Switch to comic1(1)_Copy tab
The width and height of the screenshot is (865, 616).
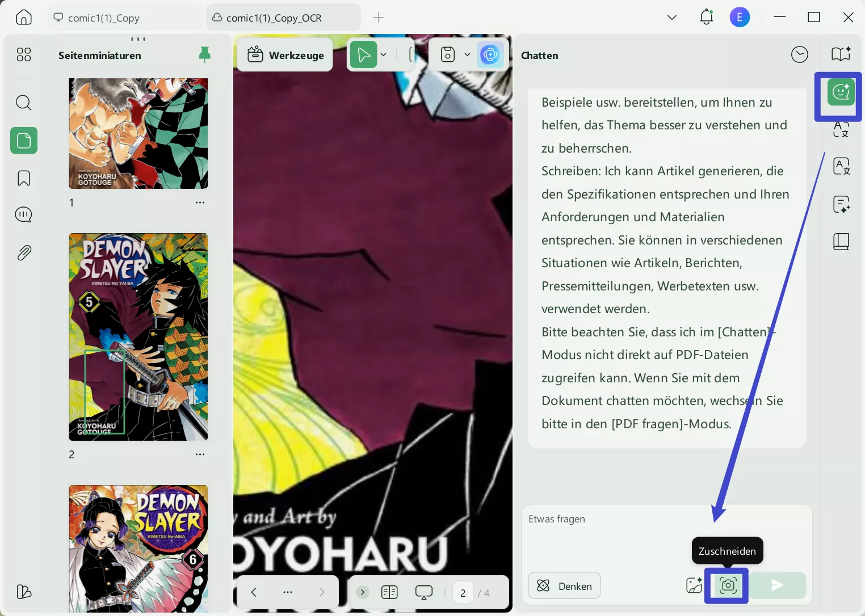126,18
